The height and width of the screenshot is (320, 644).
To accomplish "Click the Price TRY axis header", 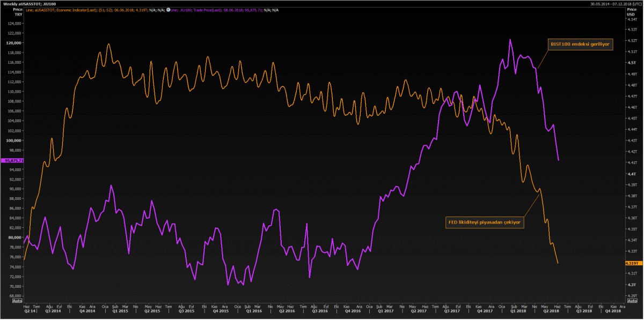I will [18, 12].
